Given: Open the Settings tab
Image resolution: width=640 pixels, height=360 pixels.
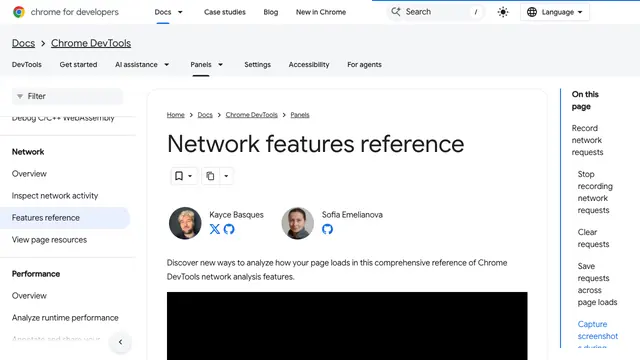Looking at the screenshot, I should tap(258, 64).
